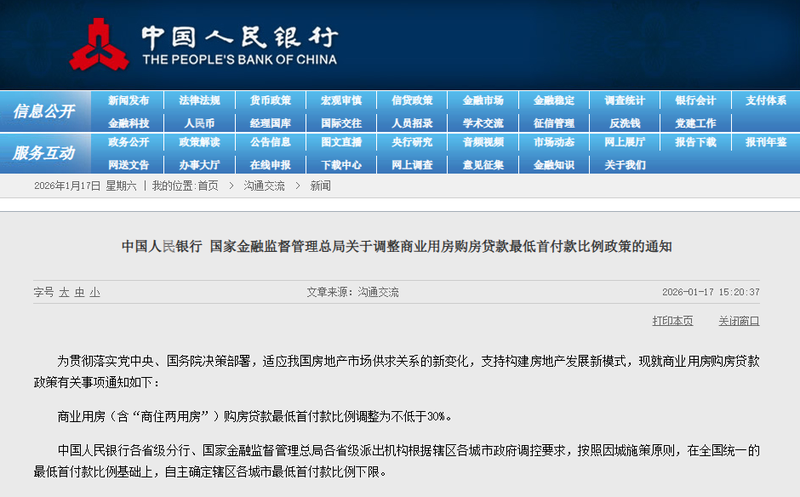Viewport: 800px width, 497px height.
Task: Set font size to 中
Action: point(79,292)
